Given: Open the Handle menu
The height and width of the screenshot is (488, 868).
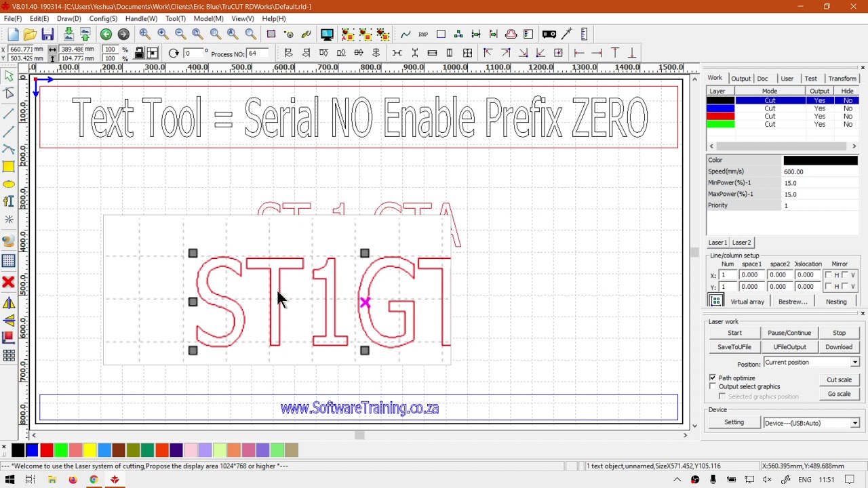Looking at the screenshot, I should click(141, 19).
